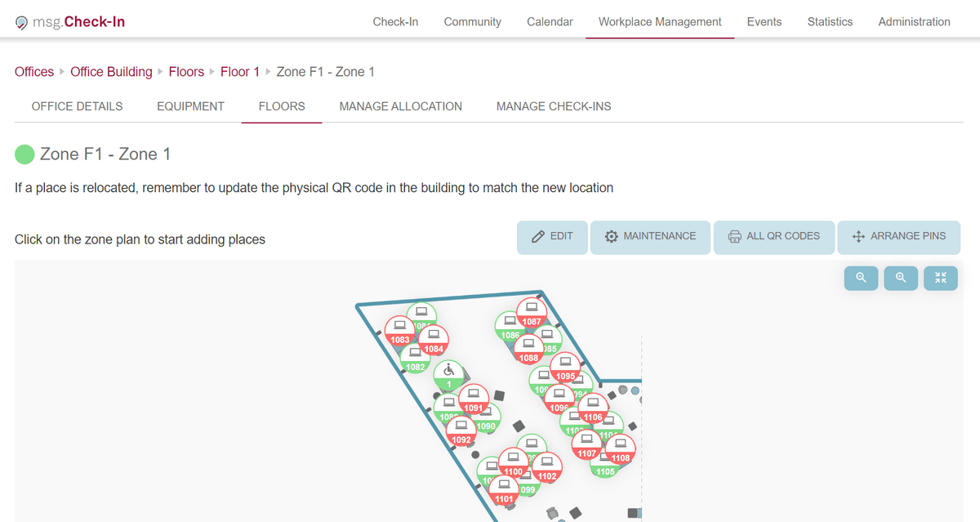Switch to the Manage Allocation tab
The image size is (980, 522).
click(400, 106)
